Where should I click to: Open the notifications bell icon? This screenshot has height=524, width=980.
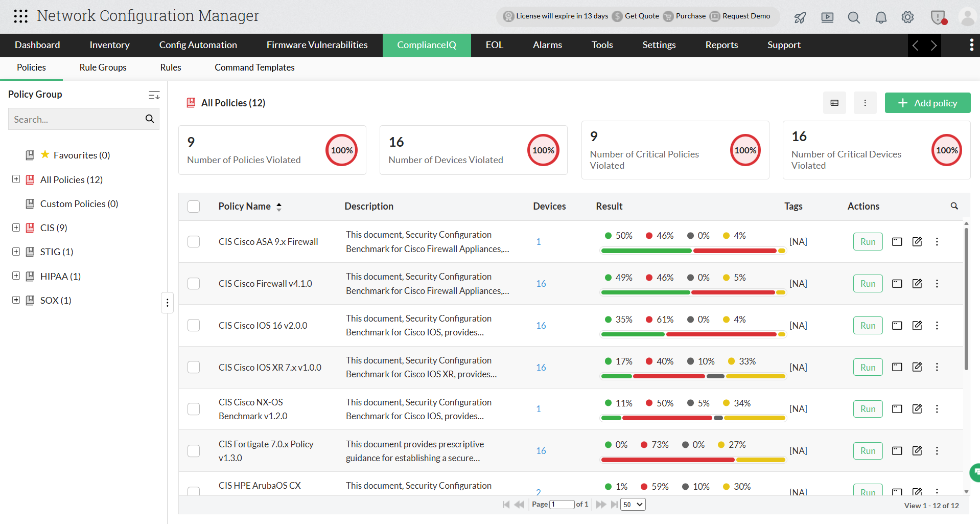pos(880,17)
